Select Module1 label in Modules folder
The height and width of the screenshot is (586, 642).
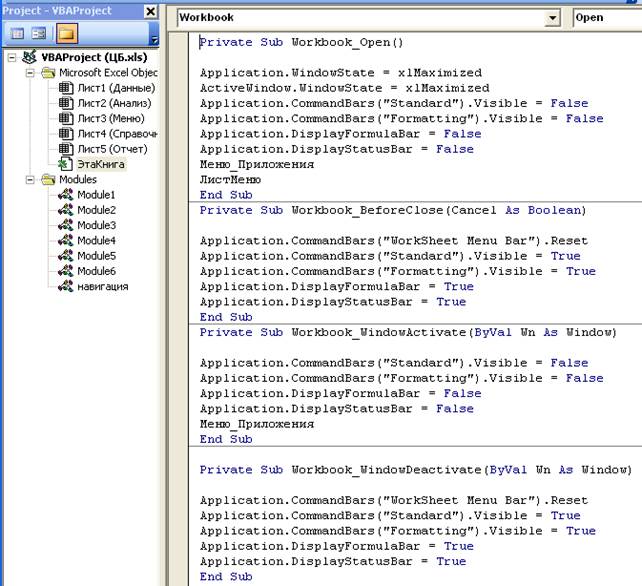pyautogui.click(x=96, y=195)
